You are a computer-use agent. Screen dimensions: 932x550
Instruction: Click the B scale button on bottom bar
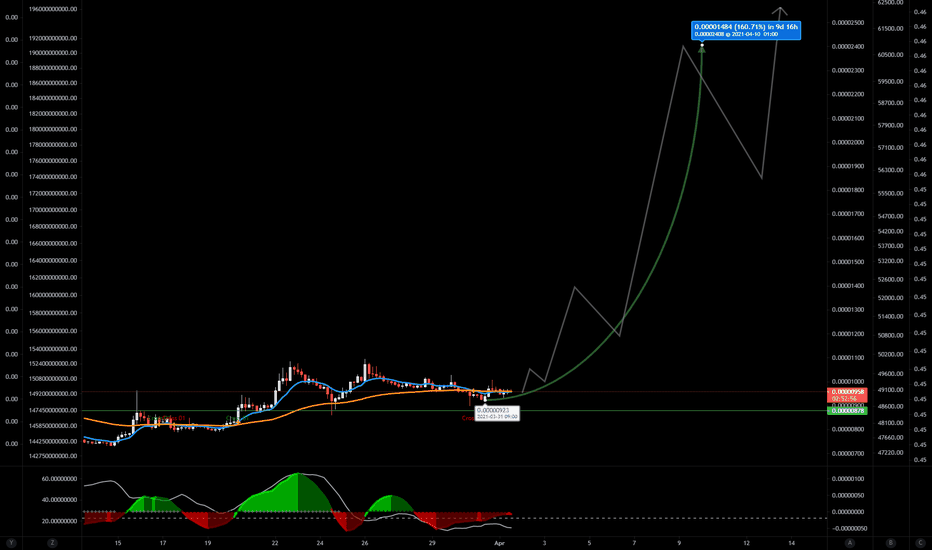[890, 542]
